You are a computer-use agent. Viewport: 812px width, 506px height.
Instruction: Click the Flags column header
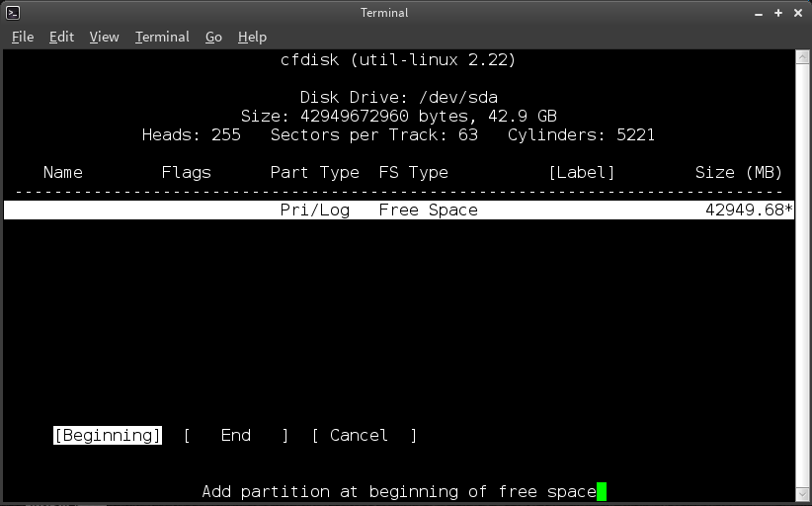[187, 173]
